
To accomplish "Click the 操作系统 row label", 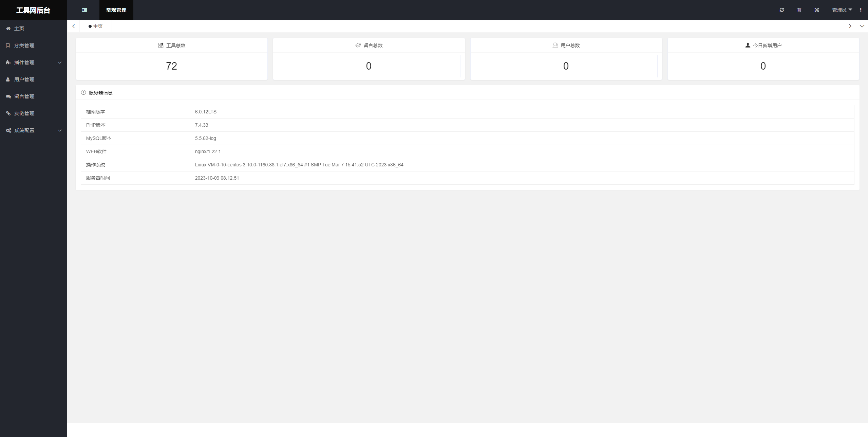I will pyautogui.click(x=96, y=165).
